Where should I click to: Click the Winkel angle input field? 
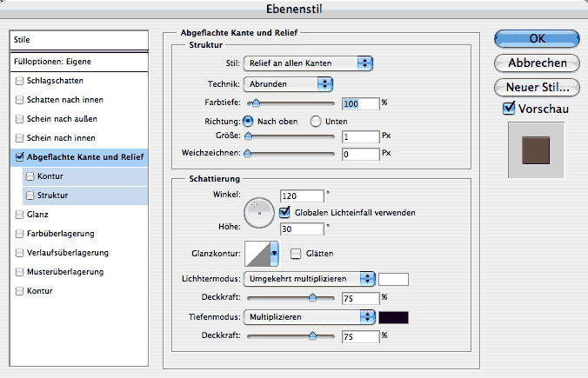[x=302, y=195]
